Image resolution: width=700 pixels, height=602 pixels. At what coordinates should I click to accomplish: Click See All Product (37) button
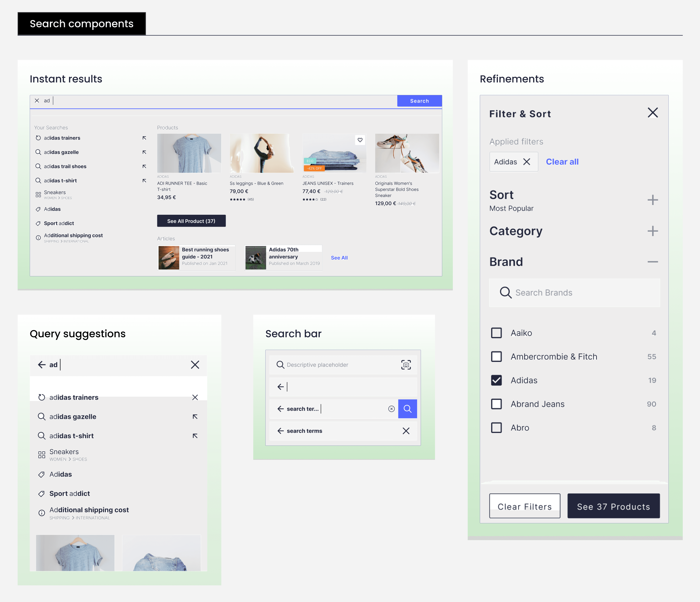[191, 221]
